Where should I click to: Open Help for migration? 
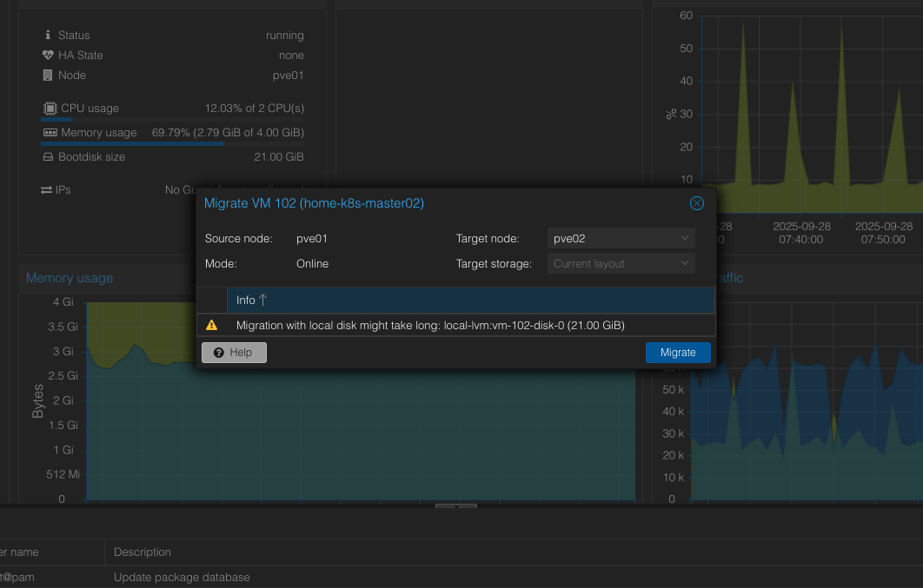click(234, 353)
